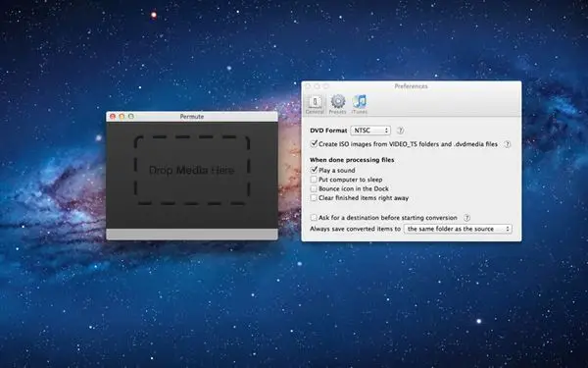
Task: Uncheck Play a sound option
Action: [314, 170]
